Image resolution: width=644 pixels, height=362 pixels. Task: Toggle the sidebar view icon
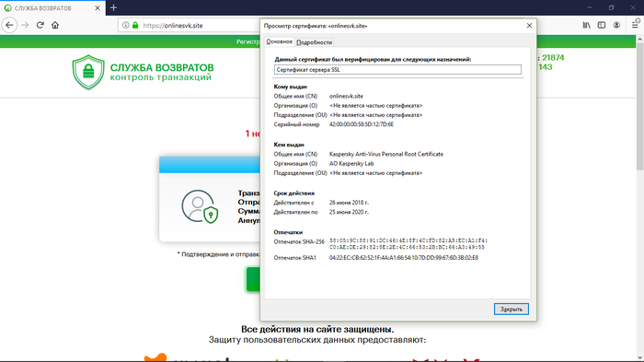[602, 25]
